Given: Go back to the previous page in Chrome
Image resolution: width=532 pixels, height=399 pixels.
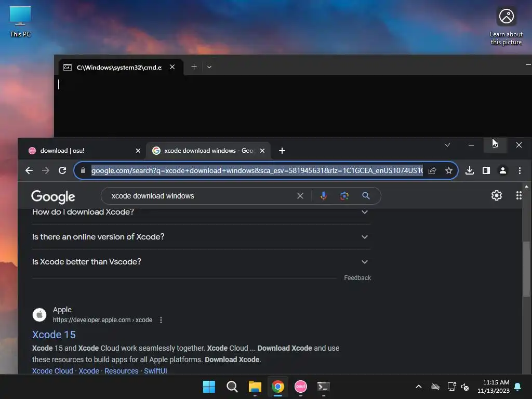Looking at the screenshot, I should 29,170.
